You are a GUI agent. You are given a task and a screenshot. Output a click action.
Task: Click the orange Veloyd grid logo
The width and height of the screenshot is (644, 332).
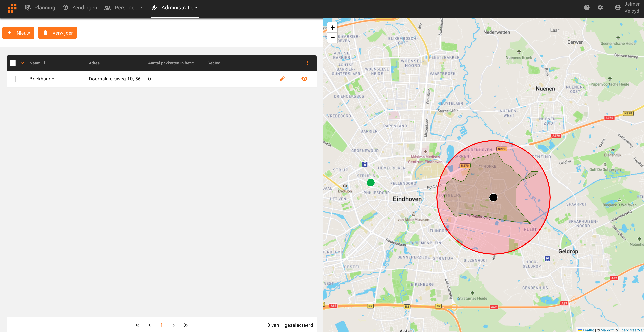[x=12, y=8]
